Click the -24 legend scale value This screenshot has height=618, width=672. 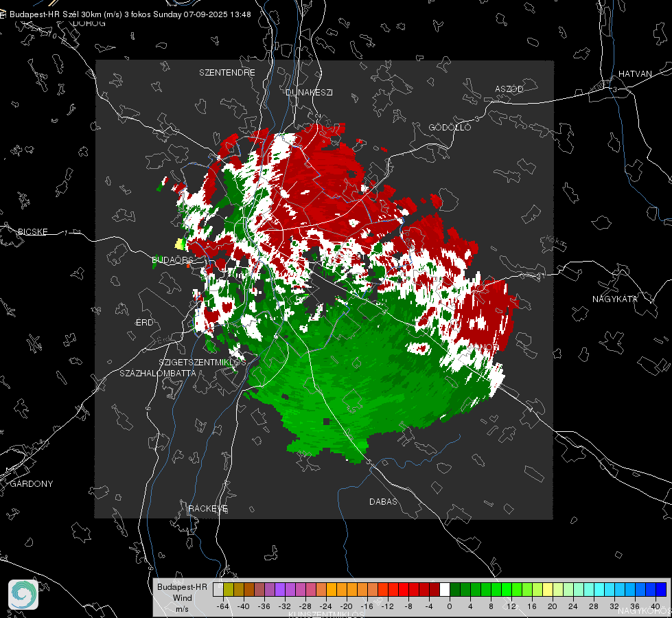(326, 606)
